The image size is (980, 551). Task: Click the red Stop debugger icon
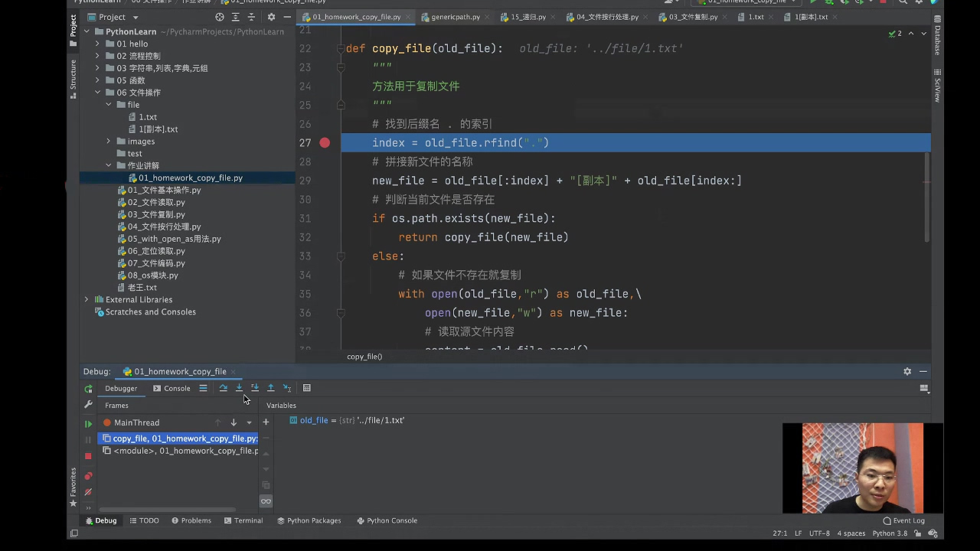88,456
